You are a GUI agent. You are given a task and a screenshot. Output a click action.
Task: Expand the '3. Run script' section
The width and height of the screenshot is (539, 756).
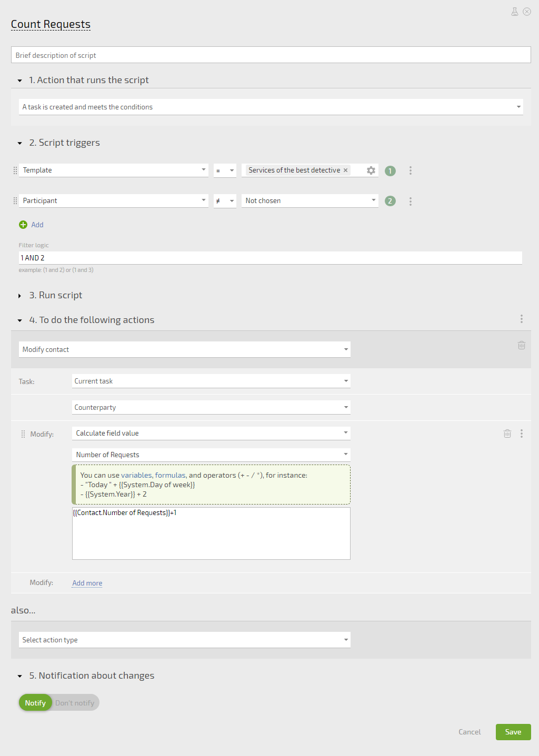click(19, 296)
